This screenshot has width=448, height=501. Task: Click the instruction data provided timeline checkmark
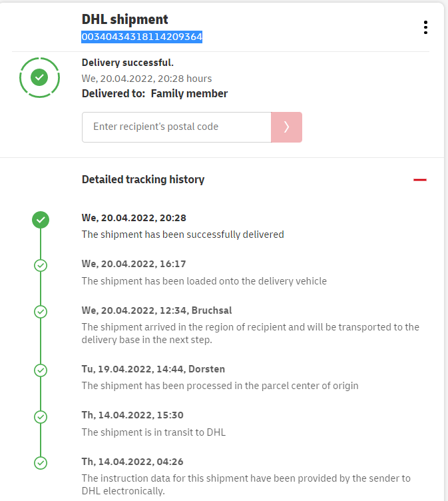(x=41, y=462)
